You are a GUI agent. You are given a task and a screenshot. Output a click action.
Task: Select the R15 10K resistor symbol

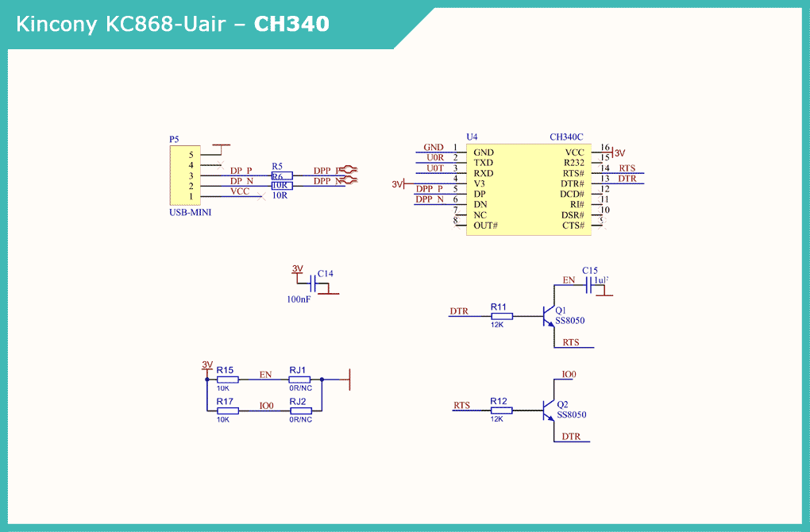[227, 380]
